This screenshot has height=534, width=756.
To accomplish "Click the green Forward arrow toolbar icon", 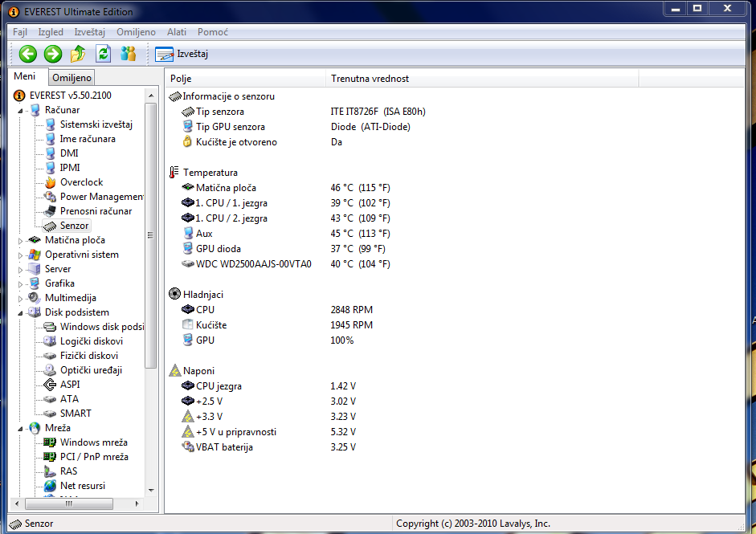I will pyautogui.click(x=53, y=54).
